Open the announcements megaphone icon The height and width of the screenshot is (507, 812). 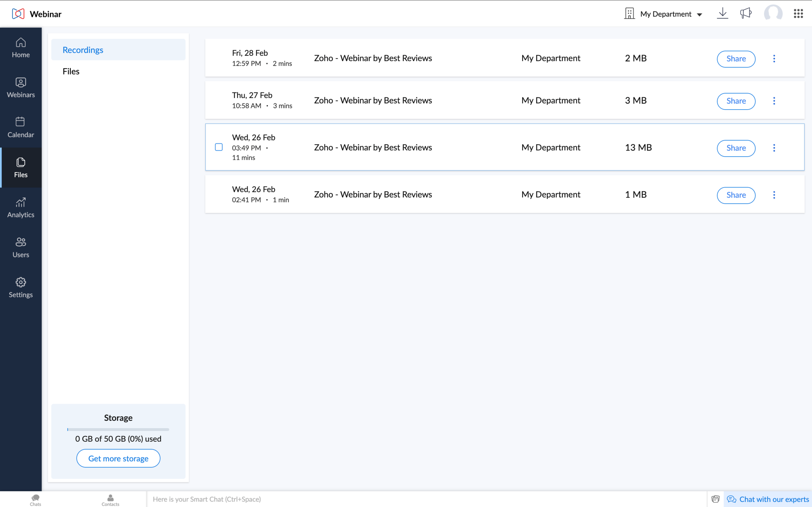(x=746, y=13)
